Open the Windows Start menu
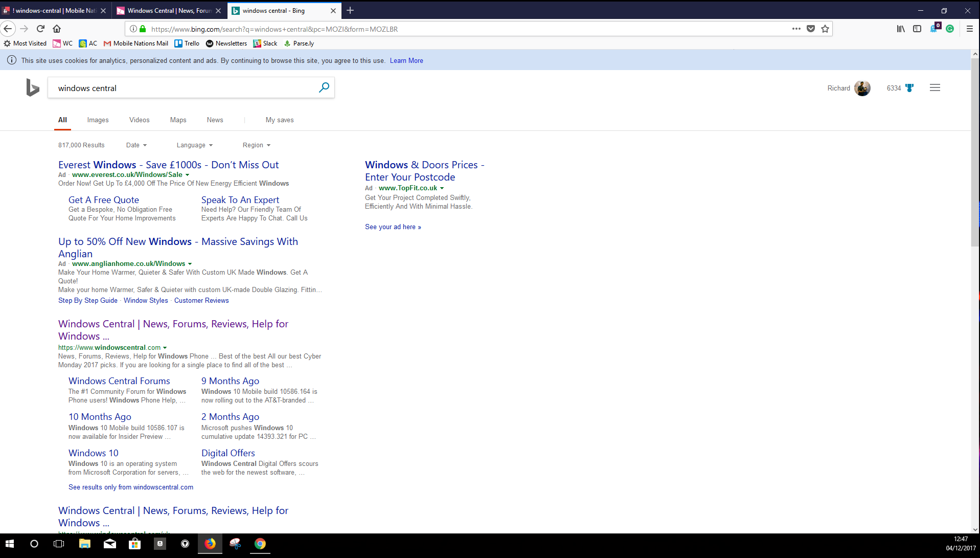Screen dimensions: 980x558 (10, 544)
